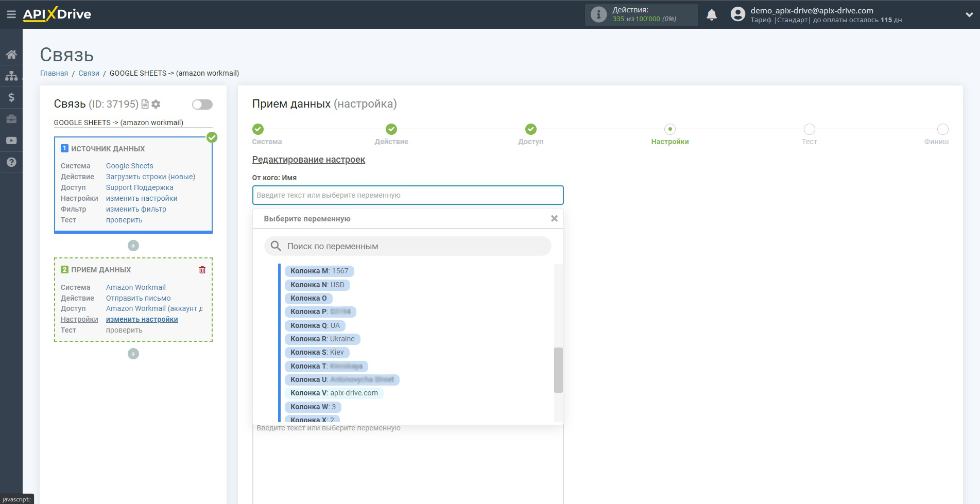Open the help question-mark sidebar icon

[11, 162]
